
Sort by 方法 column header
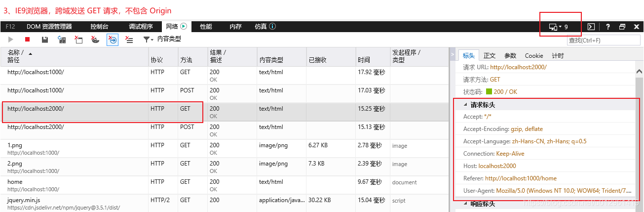click(x=192, y=56)
